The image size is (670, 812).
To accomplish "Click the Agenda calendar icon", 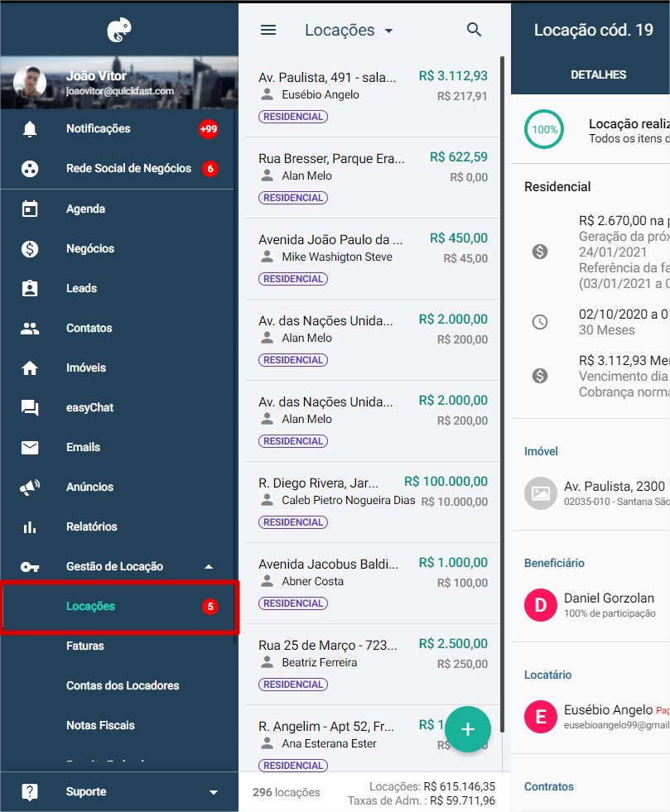I will pos(30,209).
